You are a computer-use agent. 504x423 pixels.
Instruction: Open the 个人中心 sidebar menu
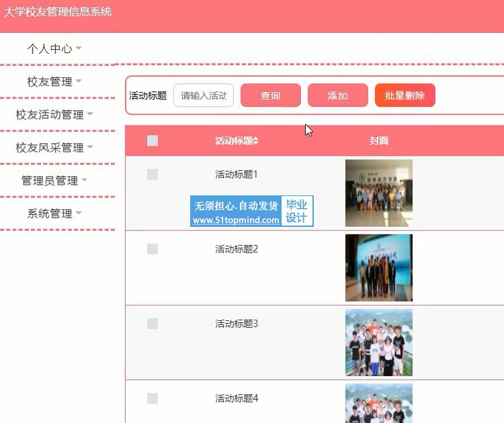click(54, 48)
